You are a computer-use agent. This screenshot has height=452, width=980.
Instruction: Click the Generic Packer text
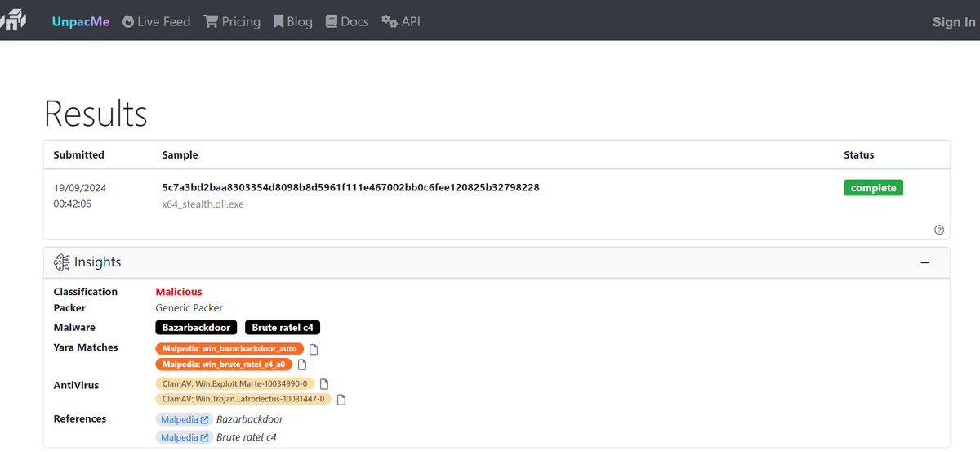point(189,308)
